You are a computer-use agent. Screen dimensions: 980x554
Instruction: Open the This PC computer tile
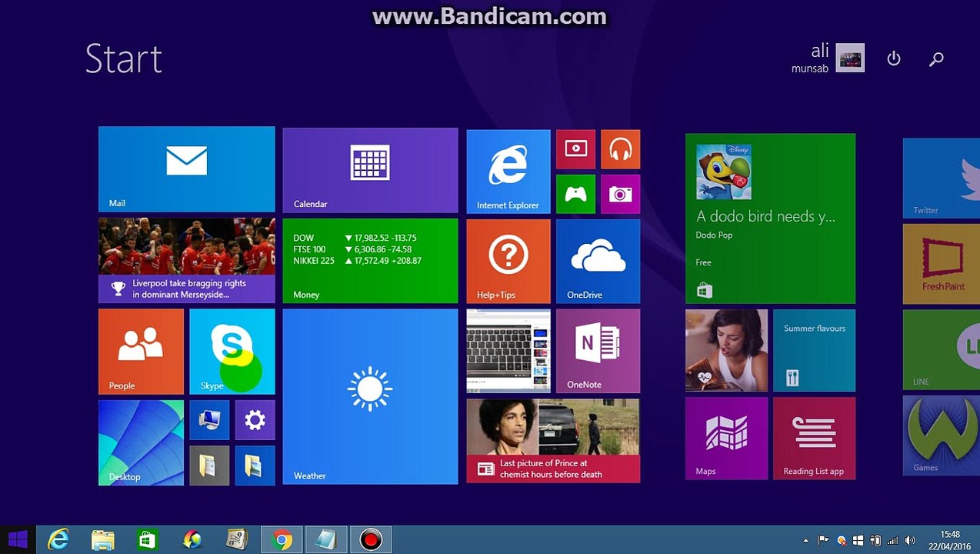209,420
